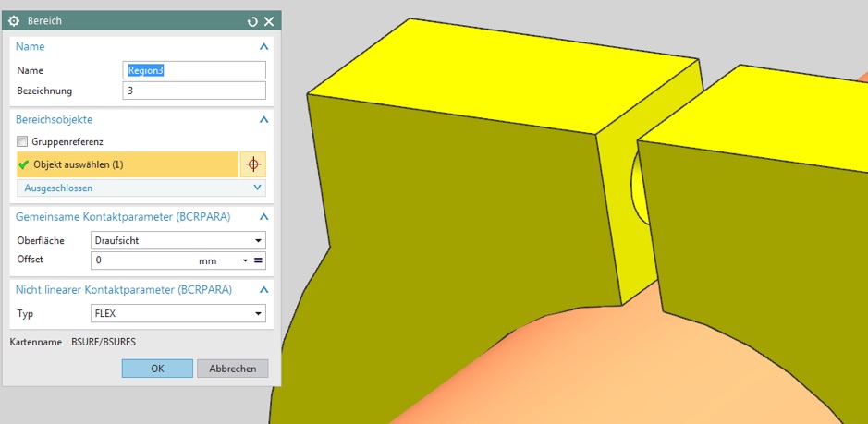
Task: Activate the Objekt auswählen (1) selection row
Action: coord(128,164)
